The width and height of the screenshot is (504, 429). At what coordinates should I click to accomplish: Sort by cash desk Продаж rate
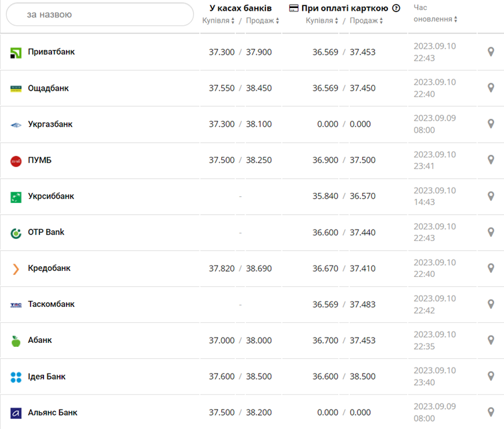pos(263,21)
